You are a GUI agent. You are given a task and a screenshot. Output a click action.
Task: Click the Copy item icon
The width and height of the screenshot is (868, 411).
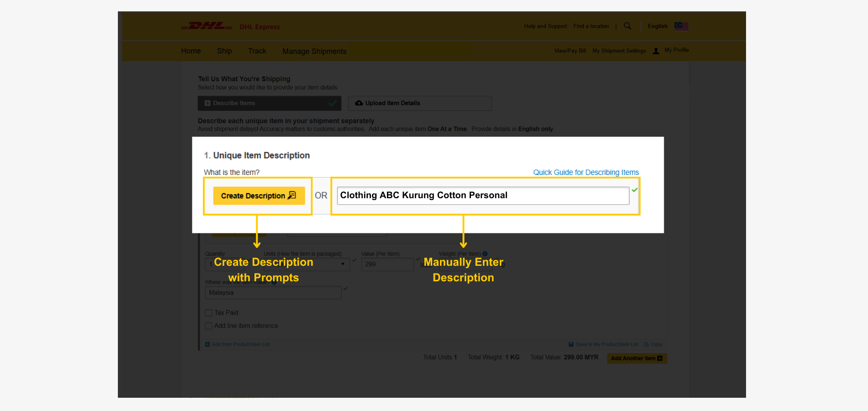(x=646, y=344)
